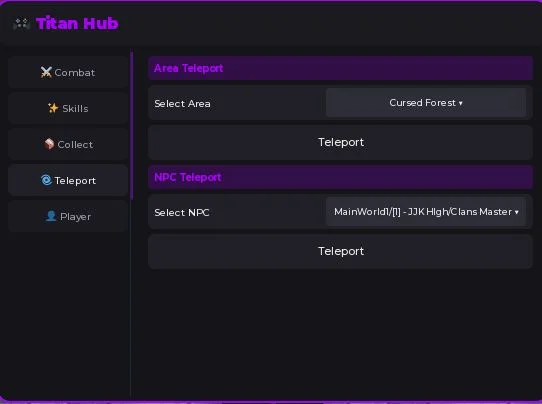Click the sparkles Skills icon

coord(53,108)
